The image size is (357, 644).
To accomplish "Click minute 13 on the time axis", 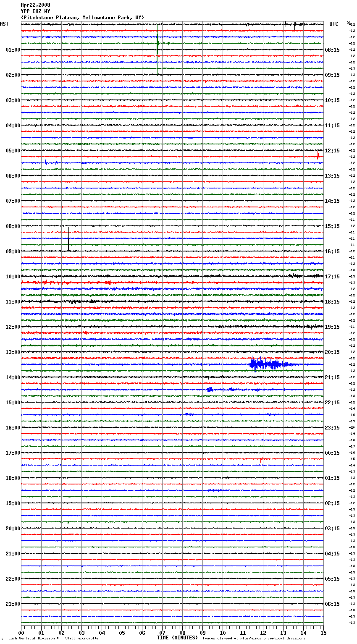I will 283,633.
